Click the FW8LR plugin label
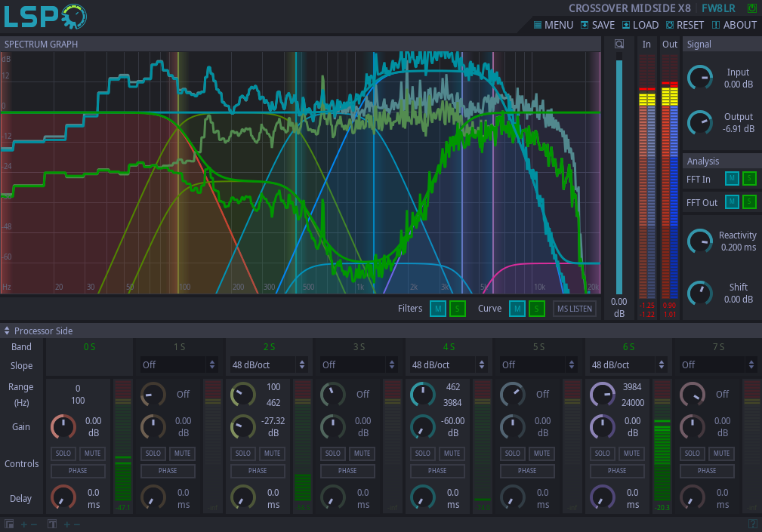Viewport: 762px width, 532px height. 718,8
